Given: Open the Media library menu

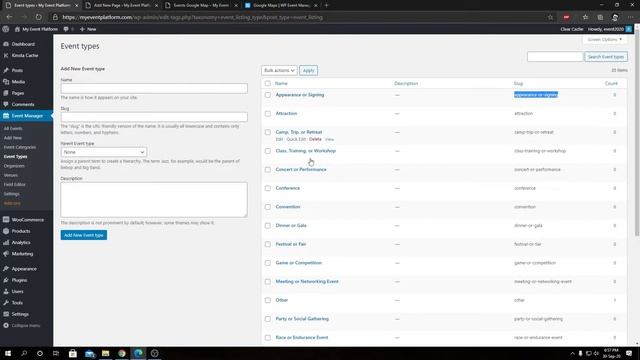Looking at the screenshot, I should click(18, 82).
